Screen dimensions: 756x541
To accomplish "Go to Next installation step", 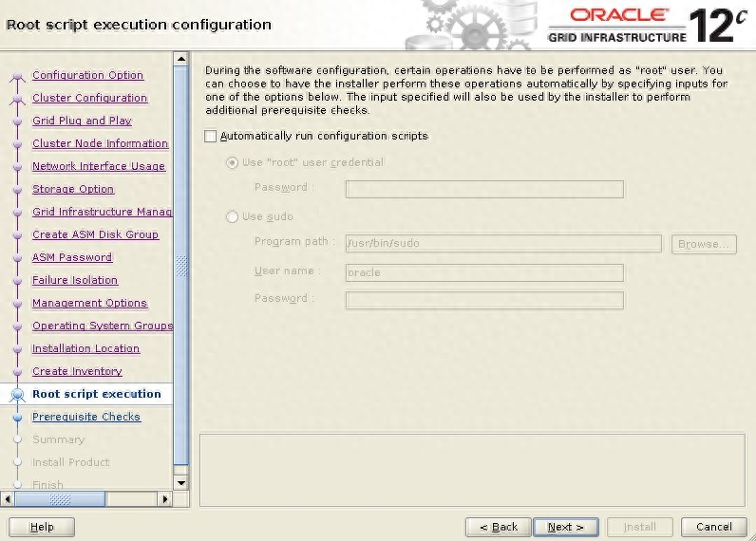I will tap(565, 527).
